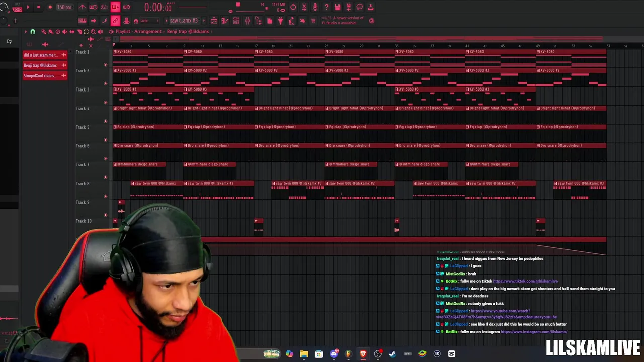Click the render export audio icon

(348, 7)
